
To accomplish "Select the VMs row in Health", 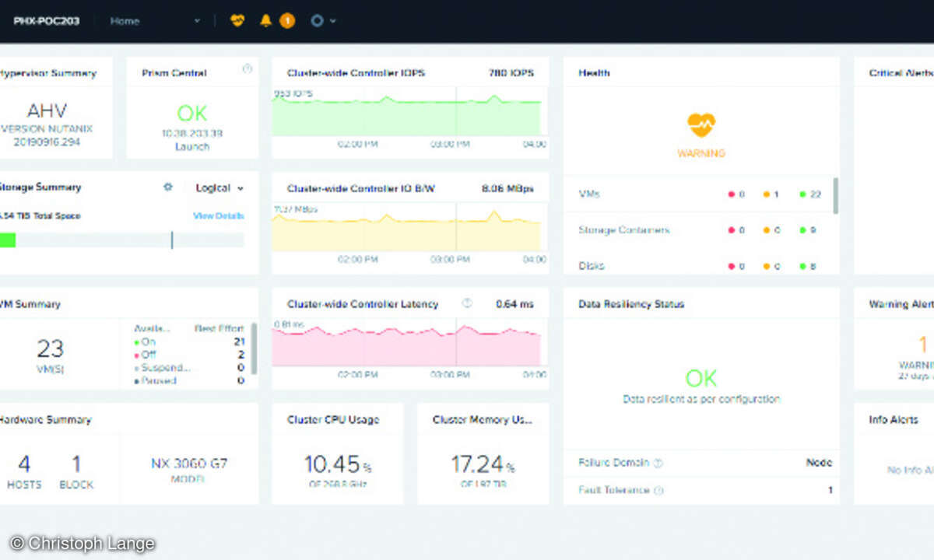I will [697, 194].
